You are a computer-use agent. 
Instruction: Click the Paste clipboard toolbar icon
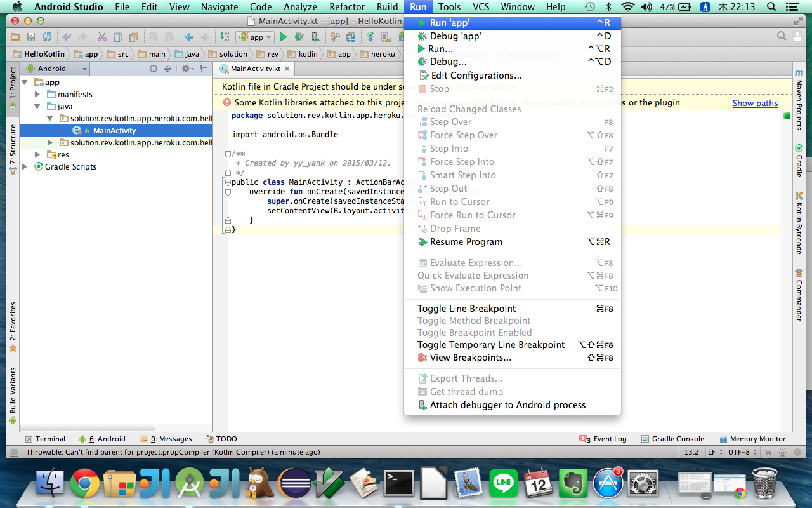pos(134,37)
